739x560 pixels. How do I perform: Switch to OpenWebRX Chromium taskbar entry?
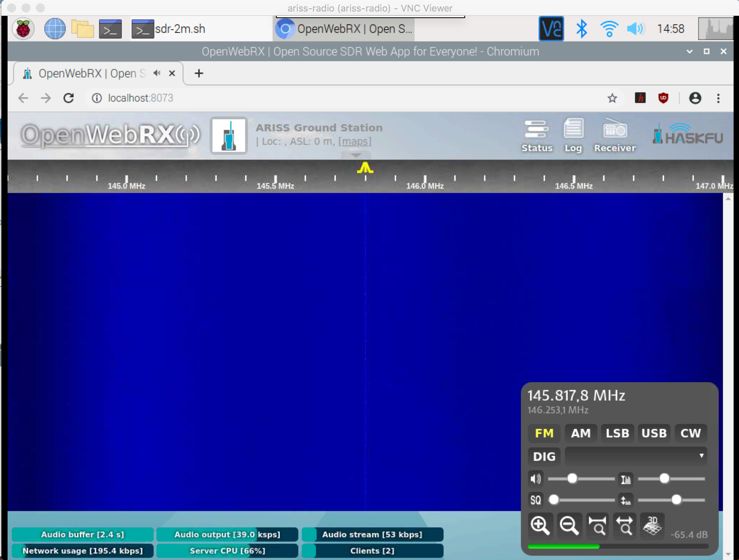click(x=344, y=29)
